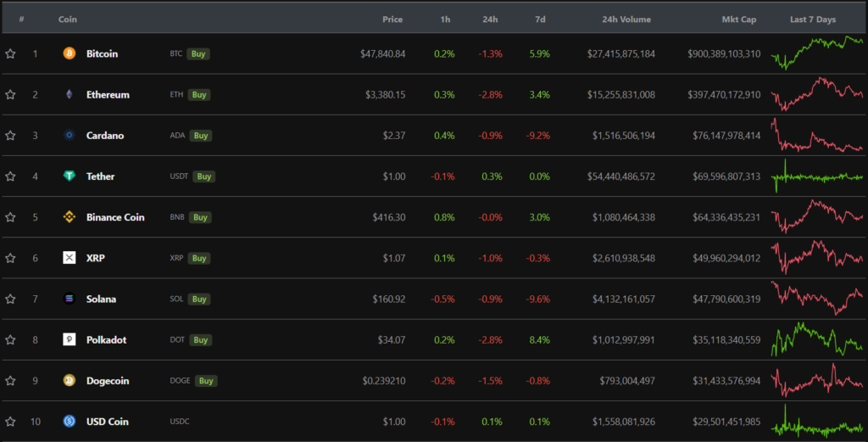
Task: Sort table by Price column header
Action: click(x=392, y=19)
